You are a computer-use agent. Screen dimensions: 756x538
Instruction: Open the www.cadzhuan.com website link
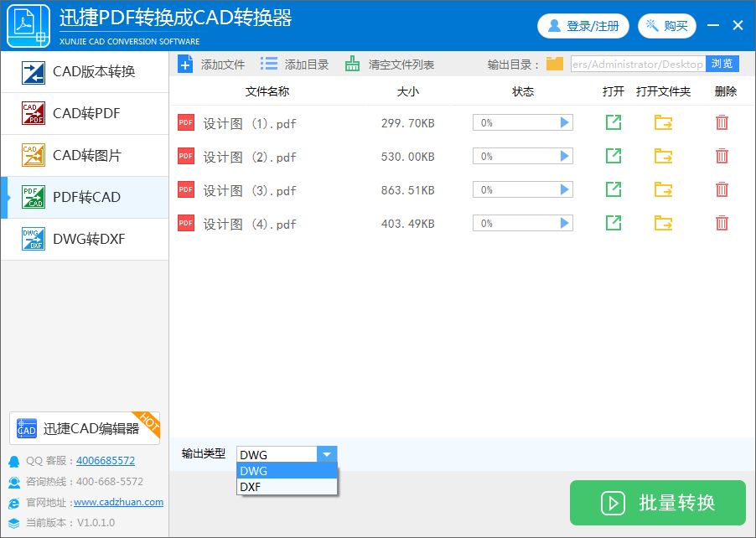pyautogui.click(x=119, y=502)
